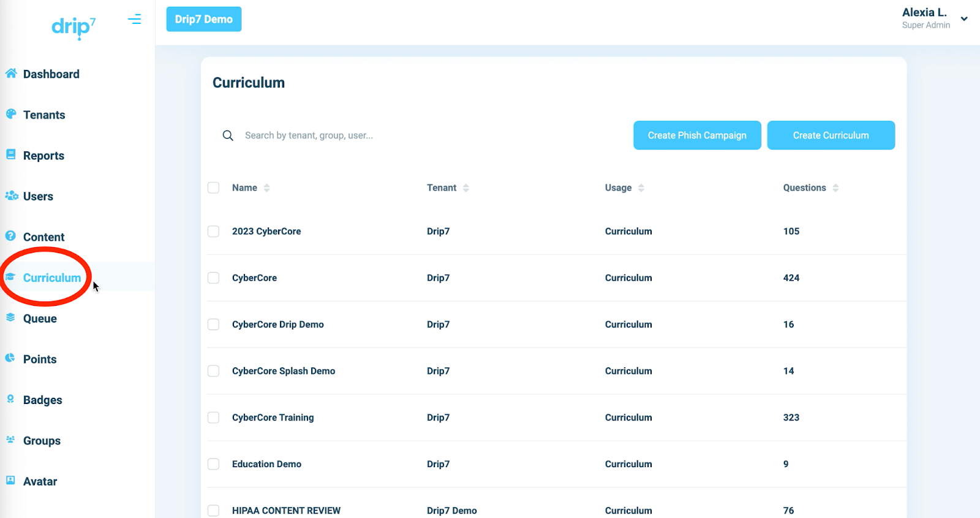980x518 pixels.
Task: Click the Tenants palette icon
Action: point(11,114)
